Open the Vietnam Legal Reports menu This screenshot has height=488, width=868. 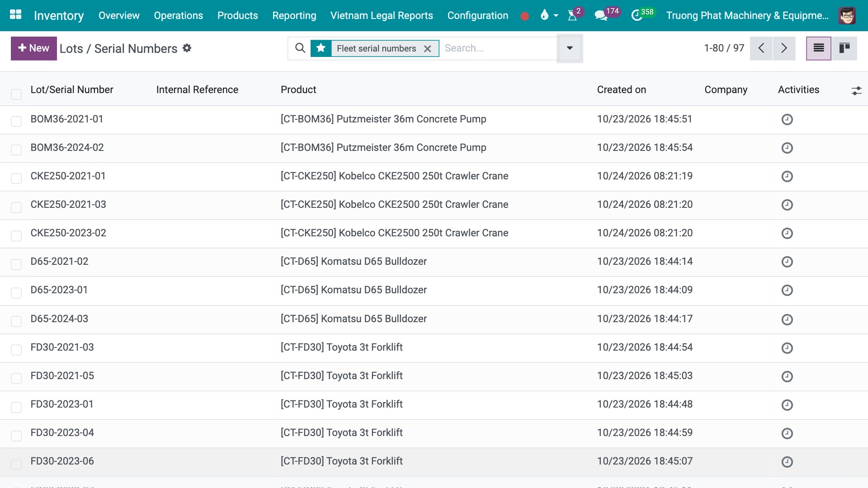click(382, 15)
